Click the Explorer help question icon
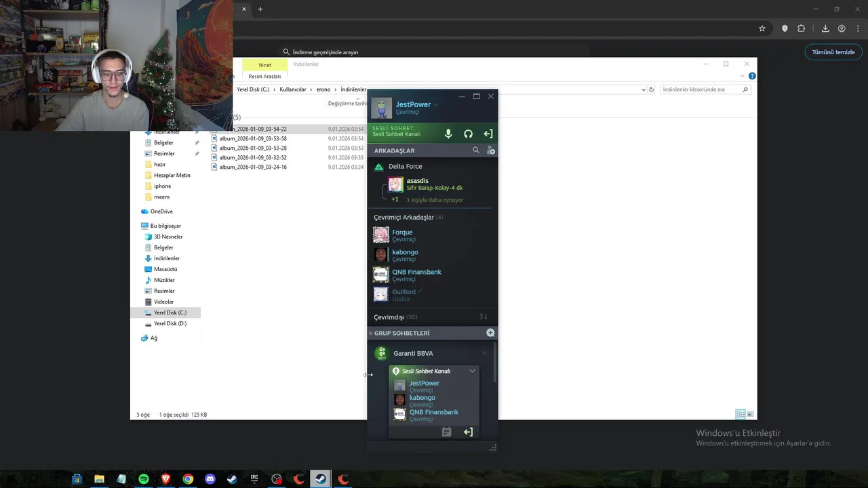The image size is (868, 488). 752,76
